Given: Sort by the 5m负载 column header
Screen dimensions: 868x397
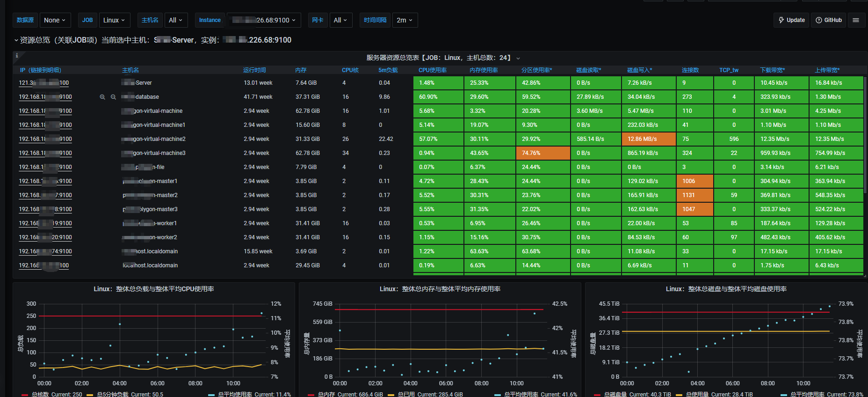Looking at the screenshot, I should point(388,70).
